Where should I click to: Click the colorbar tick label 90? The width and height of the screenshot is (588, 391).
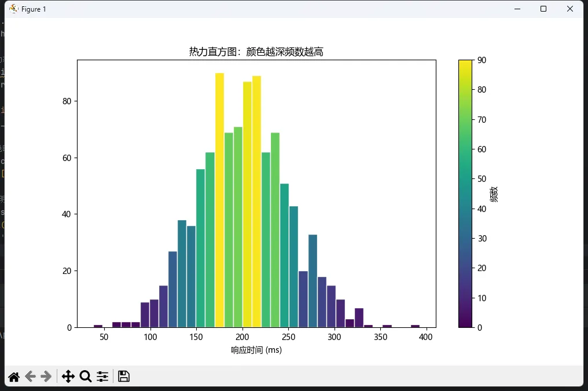tap(481, 60)
